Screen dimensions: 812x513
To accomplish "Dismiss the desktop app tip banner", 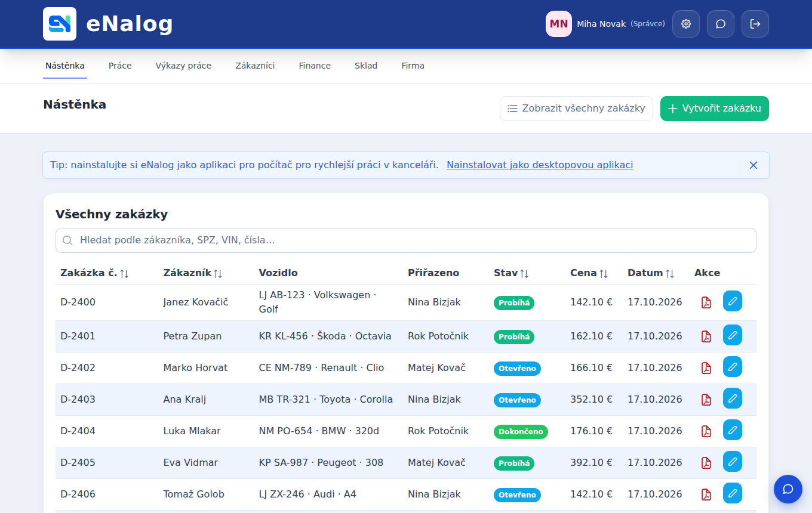I will pos(753,165).
